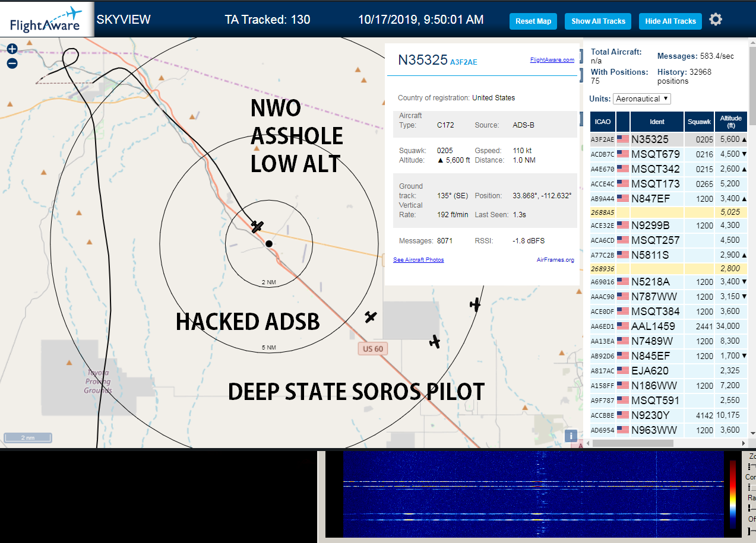
Task: Sort table by Altitude (ft) column header
Action: pos(731,122)
